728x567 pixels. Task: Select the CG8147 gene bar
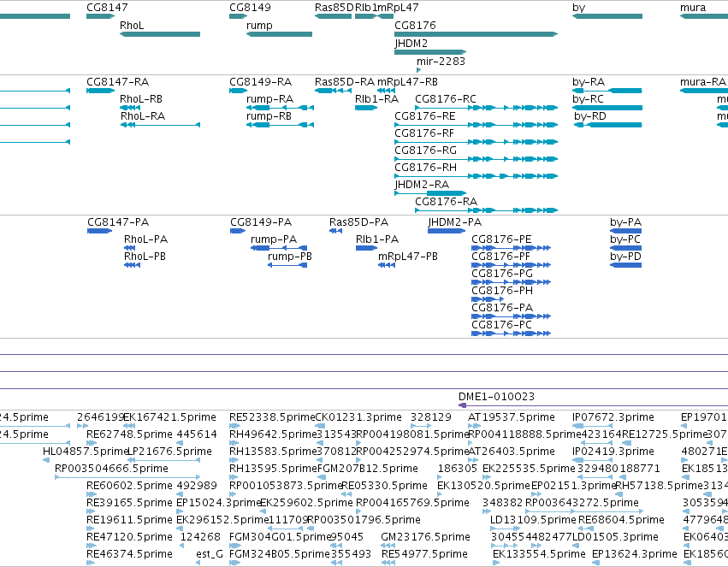(x=100, y=16)
